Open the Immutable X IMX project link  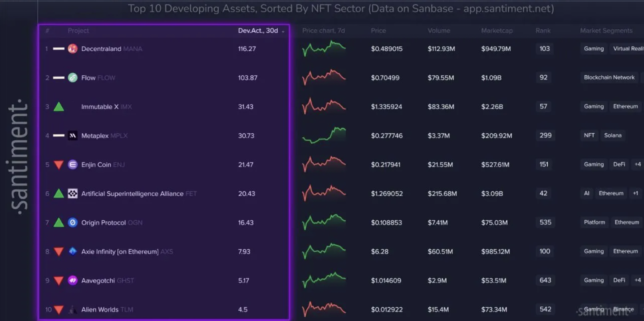pos(107,107)
